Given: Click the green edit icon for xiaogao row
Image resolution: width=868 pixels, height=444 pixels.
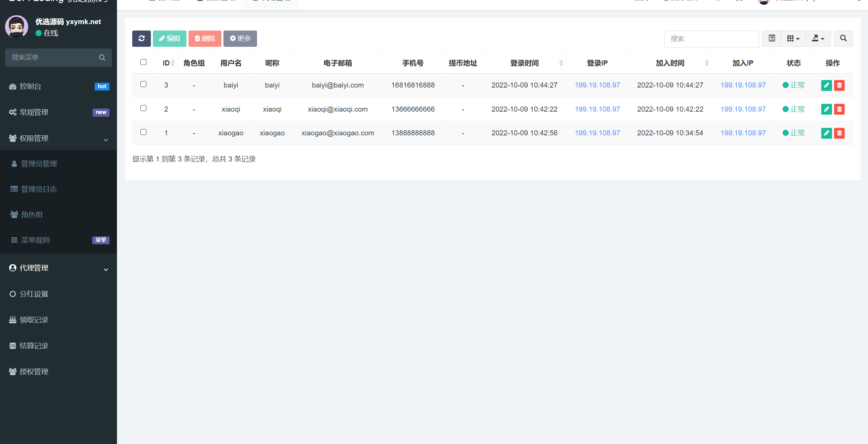Looking at the screenshot, I should (x=826, y=133).
